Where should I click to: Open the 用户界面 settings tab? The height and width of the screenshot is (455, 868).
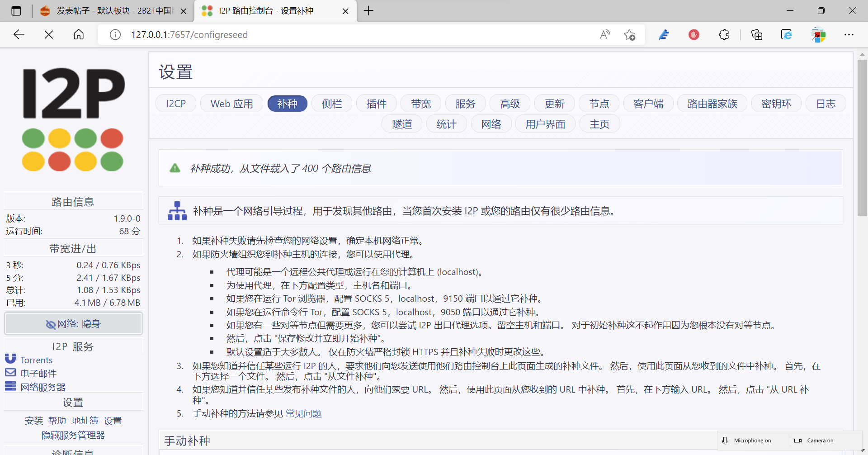(545, 124)
